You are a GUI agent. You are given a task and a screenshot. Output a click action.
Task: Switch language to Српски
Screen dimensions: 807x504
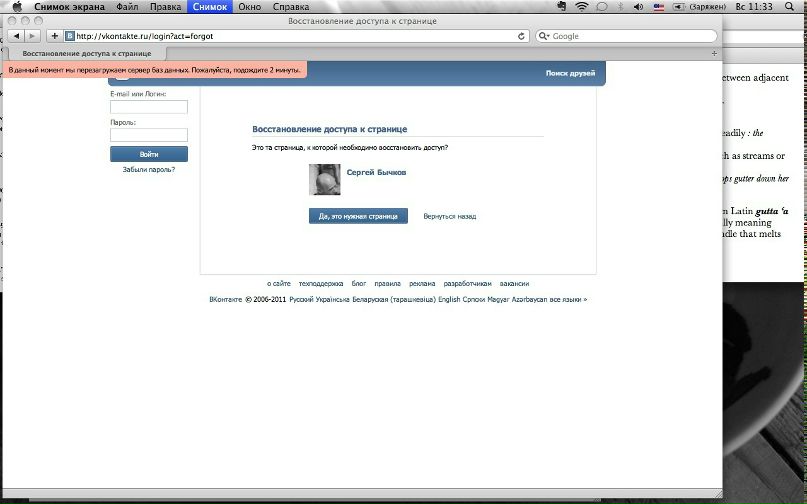pyautogui.click(x=473, y=300)
